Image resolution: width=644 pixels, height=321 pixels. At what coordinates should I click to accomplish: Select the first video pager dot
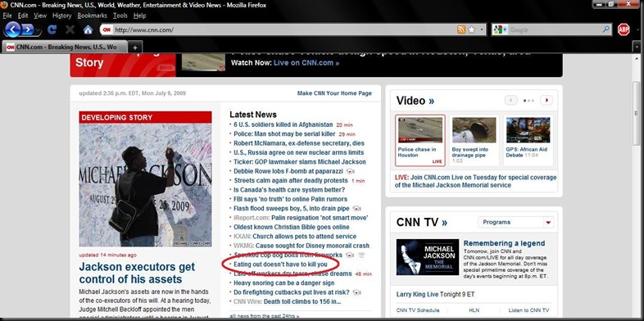(x=525, y=101)
